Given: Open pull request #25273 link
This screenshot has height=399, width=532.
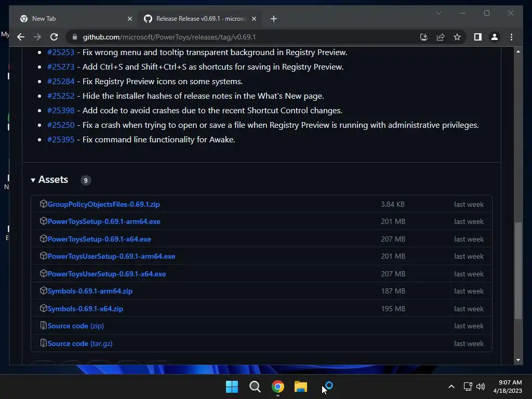Looking at the screenshot, I should coord(61,67).
